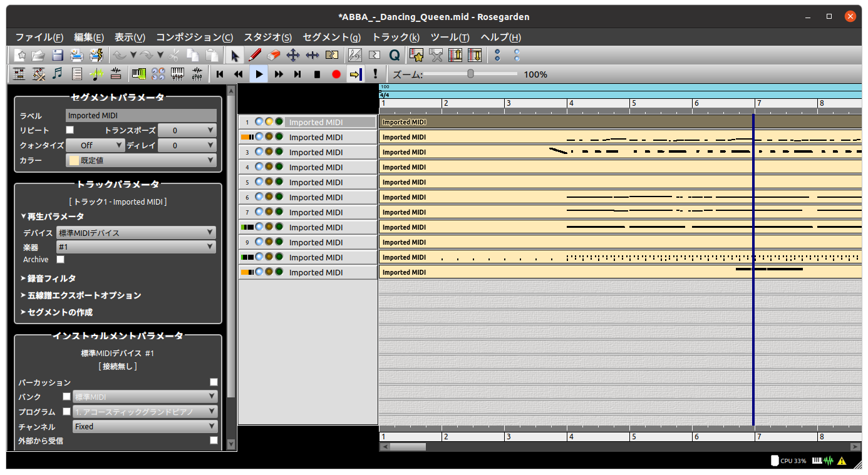This screenshot has width=868, height=475.
Task: Open the event list editor icon
Action: [76, 74]
